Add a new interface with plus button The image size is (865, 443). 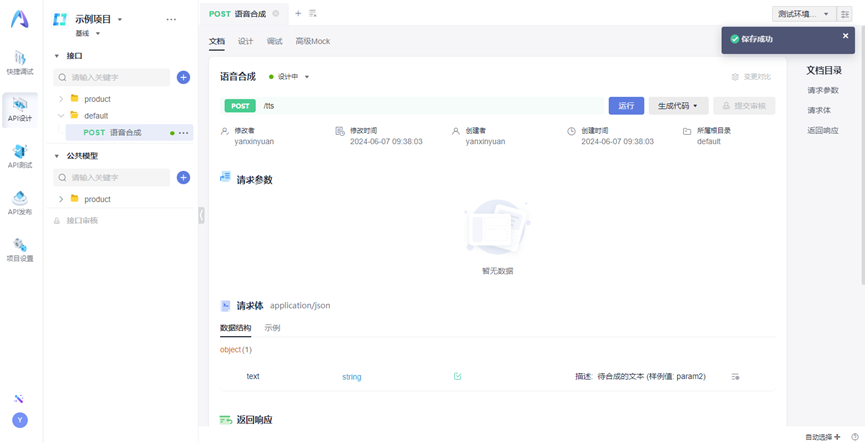[x=183, y=77]
